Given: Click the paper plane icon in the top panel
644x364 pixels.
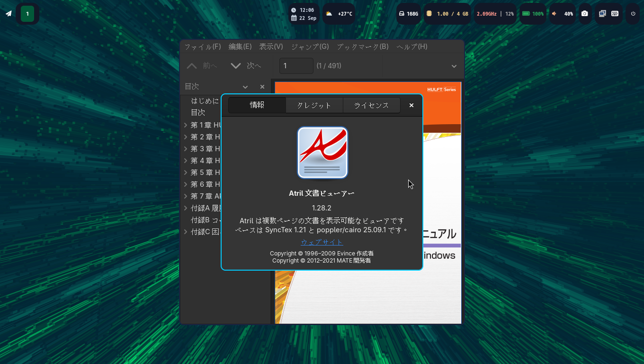Looking at the screenshot, I should (x=9, y=14).
